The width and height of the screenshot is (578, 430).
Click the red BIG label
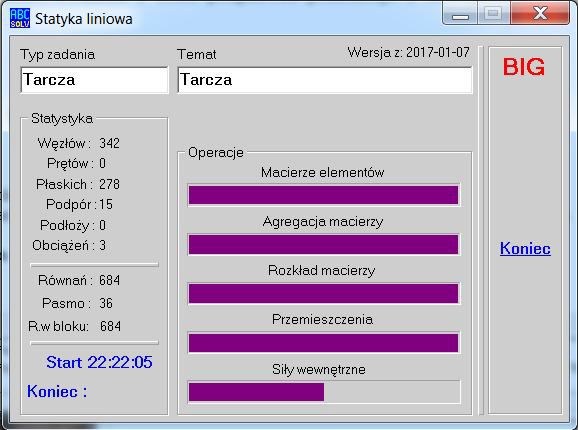(x=523, y=67)
